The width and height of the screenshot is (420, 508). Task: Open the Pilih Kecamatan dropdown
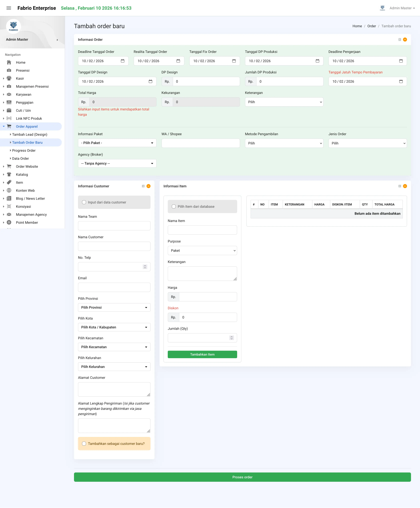tap(114, 347)
